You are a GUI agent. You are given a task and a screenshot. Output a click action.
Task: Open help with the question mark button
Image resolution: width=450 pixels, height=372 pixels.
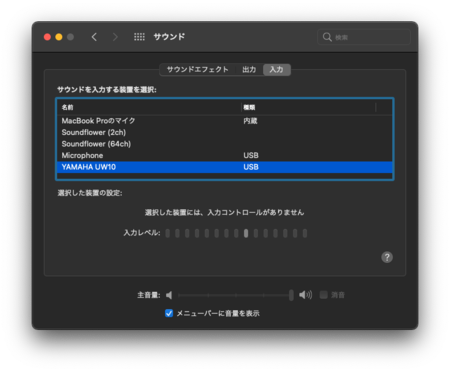point(387,257)
